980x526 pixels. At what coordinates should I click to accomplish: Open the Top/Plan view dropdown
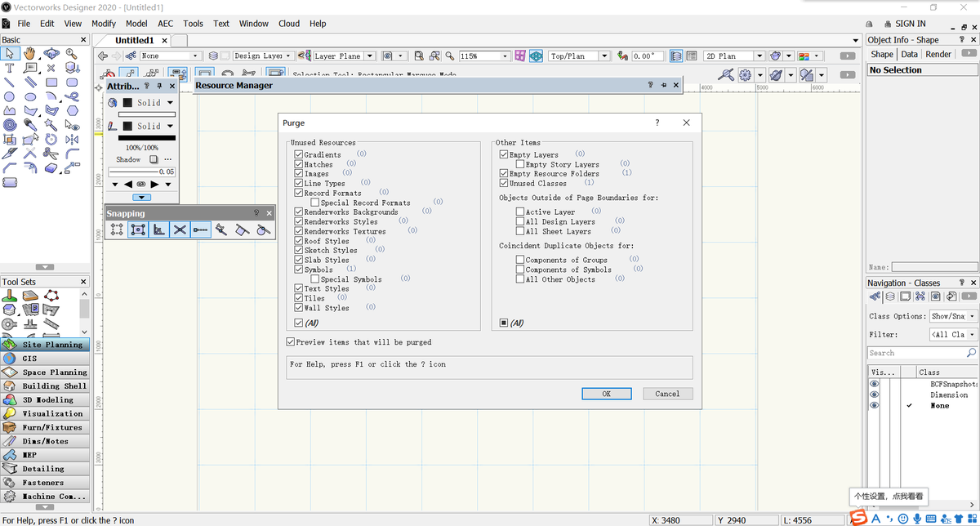tap(579, 56)
